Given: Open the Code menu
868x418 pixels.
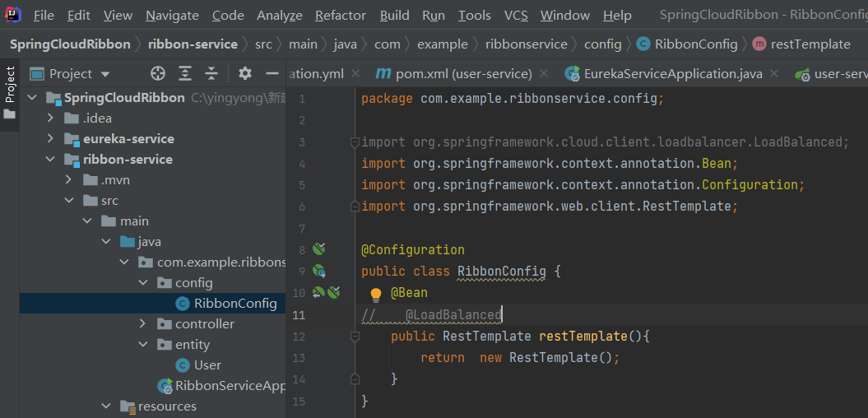Looking at the screenshot, I should point(228,16).
